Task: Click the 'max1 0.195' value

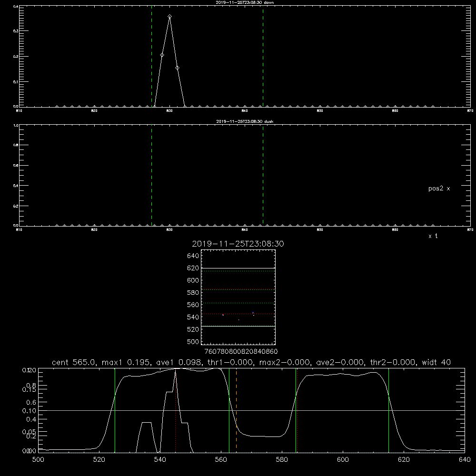Action: tap(126, 362)
